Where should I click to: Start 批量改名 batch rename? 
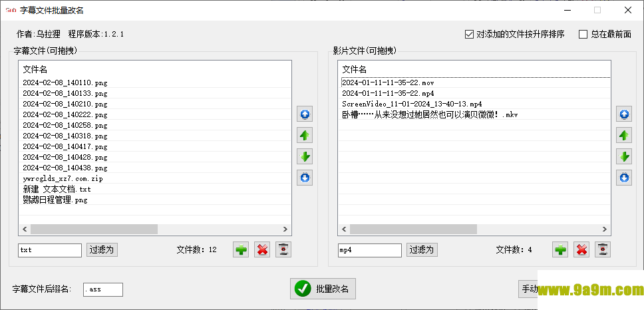pos(323,289)
